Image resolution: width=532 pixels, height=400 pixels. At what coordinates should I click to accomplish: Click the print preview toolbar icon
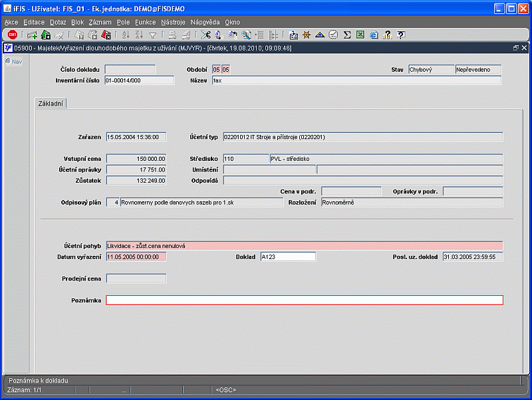186,35
